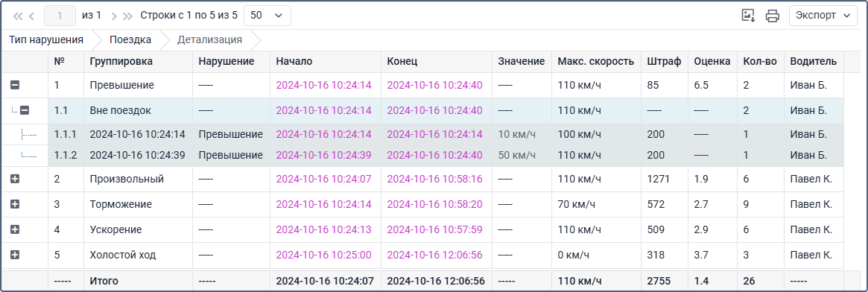
Task: Select the 50 км/ч value cell
Action: (522, 156)
